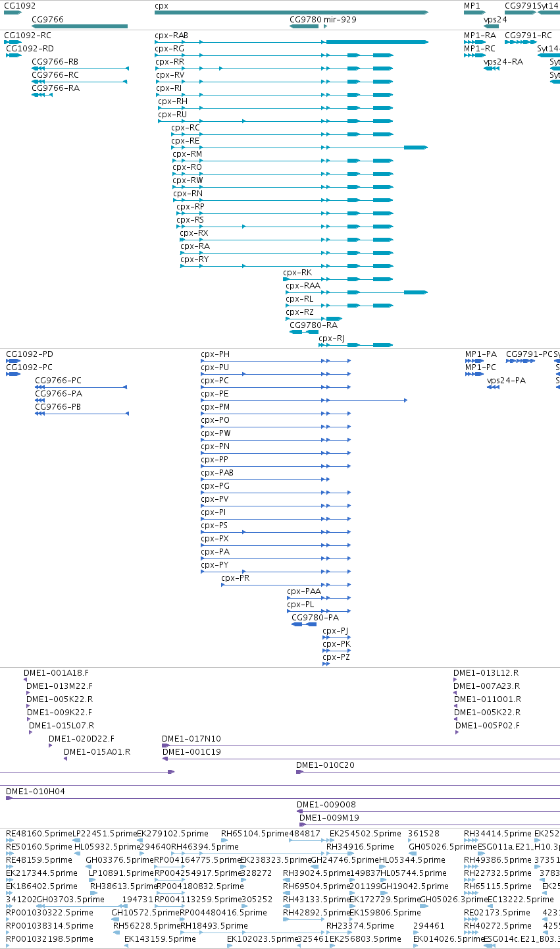The image size is (560, 949).
Task: Click protein cpx-PE label
Action: [215, 394]
